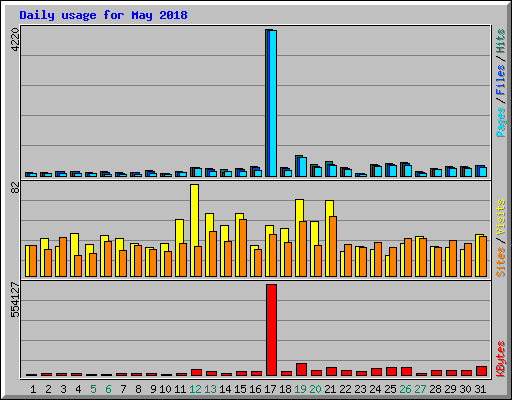The height and width of the screenshot is (400, 512).
Task: Click day label 21 on x-axis
Action: pyautogui.click(x=330, y=389)
